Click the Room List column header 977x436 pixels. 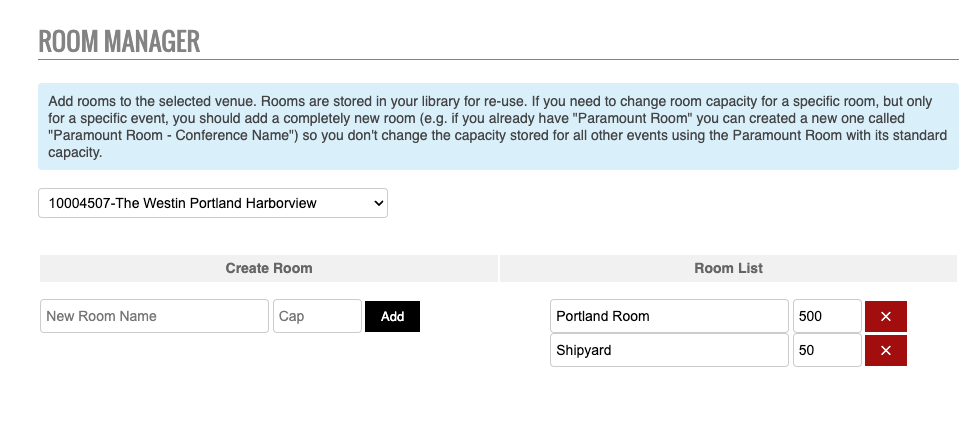728,268
